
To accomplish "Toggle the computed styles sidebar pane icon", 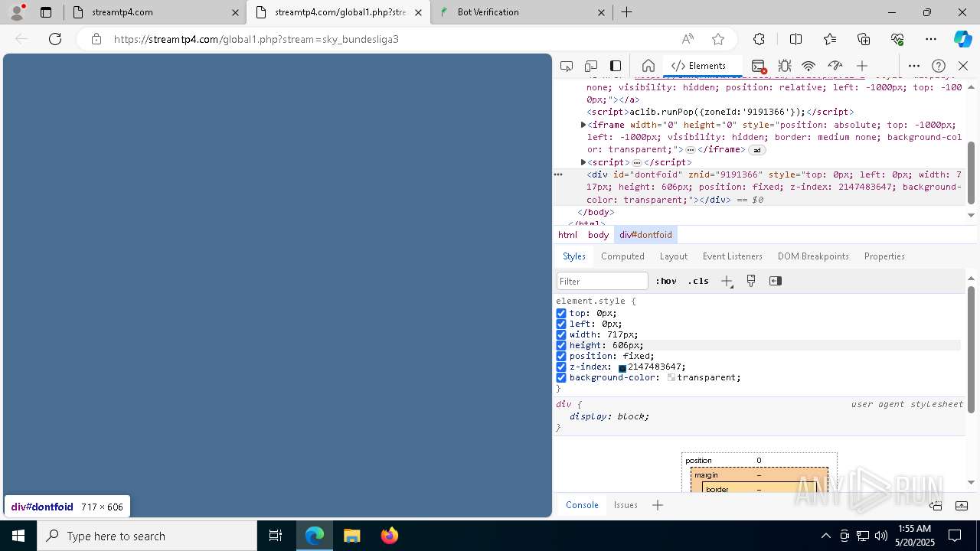I will pos(776,281).
